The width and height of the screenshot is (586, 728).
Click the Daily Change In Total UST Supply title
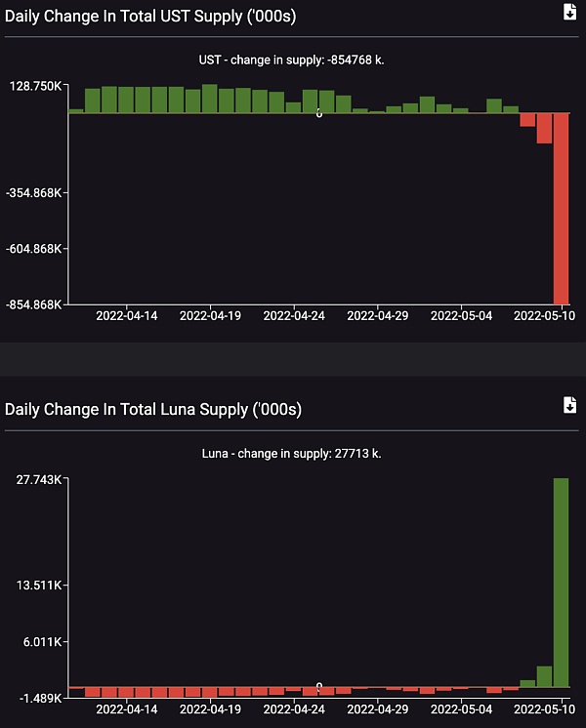tap(149, 17)
